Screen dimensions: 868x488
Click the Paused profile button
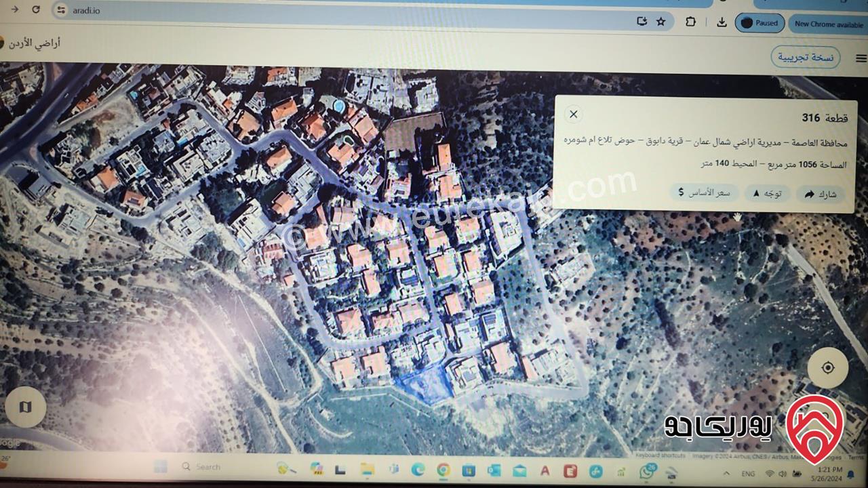point(759,23)
